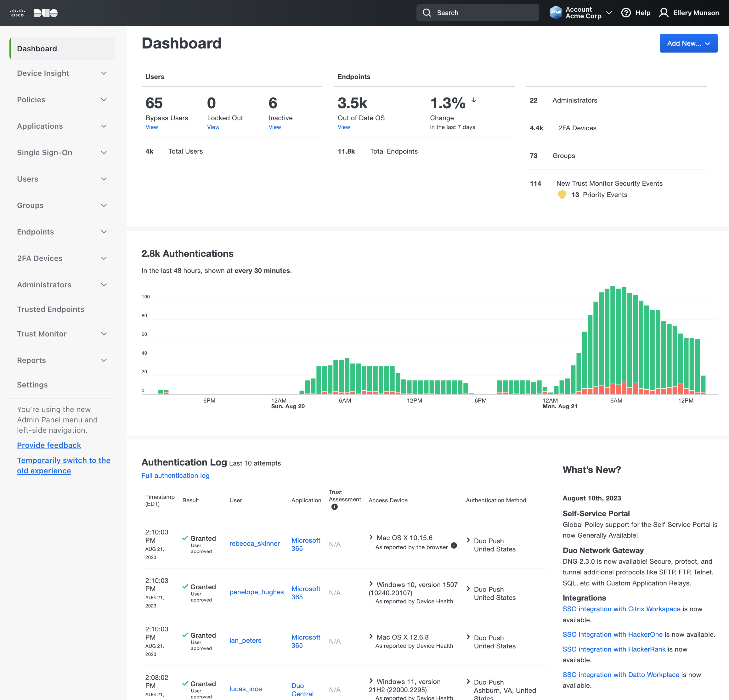Image resolution: width=729 pixels, height=700 pixels.
Task: Open the Full authentication log link
Action: tap(175, 475)
